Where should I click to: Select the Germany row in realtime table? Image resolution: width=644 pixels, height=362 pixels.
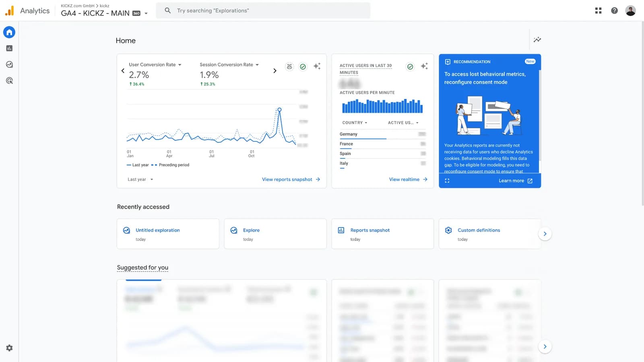(382, 134)
